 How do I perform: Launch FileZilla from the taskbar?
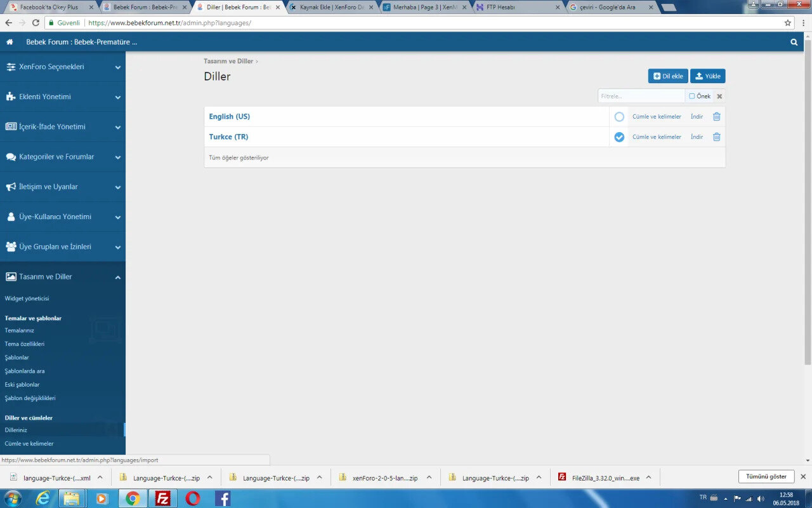click(162, 498)
